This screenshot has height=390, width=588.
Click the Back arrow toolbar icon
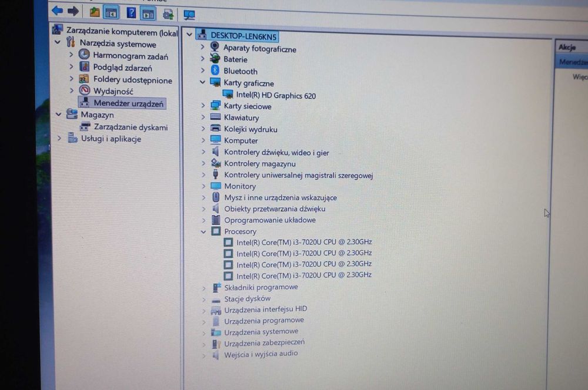[58, 11]
